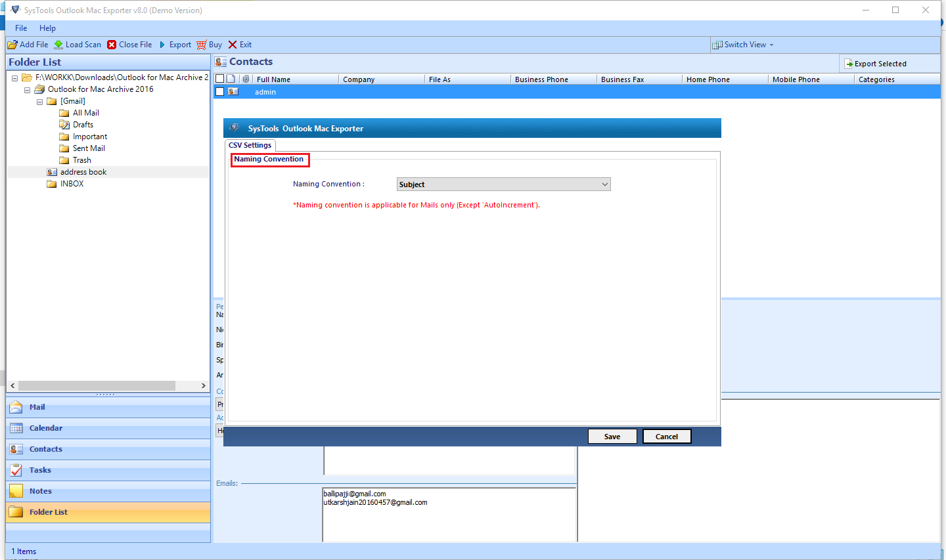Click the folder list scroll left arrow
This screenshot has width=946, height=560.
(x=12, y=385)
